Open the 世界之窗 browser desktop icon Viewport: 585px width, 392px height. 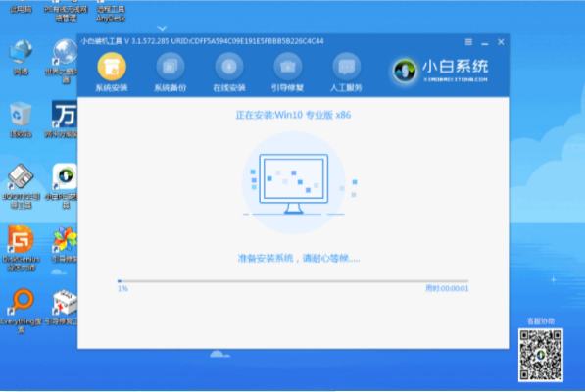click(x=64, y=61)
